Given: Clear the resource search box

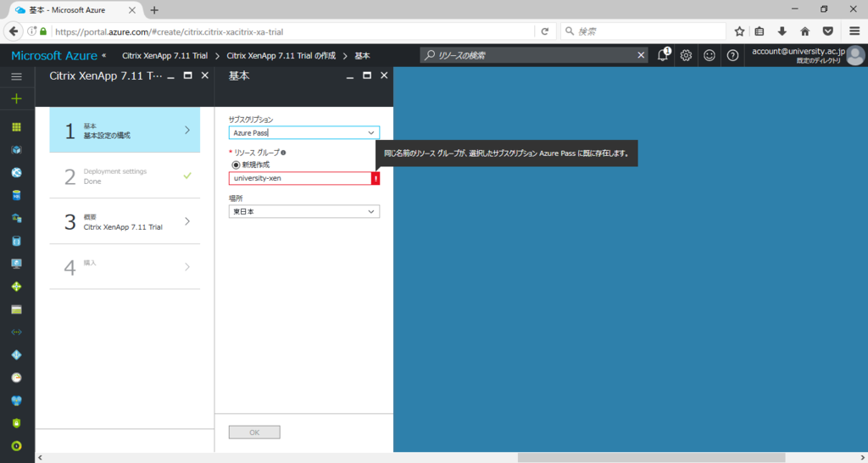Looking at the screenshot, I should [x=641, y=55].
